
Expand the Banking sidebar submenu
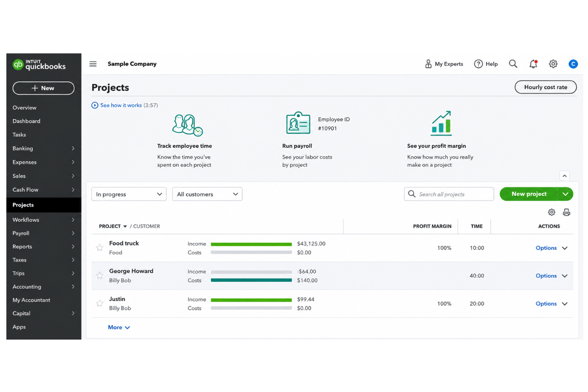pyautogui.click(x=73, y=149)
